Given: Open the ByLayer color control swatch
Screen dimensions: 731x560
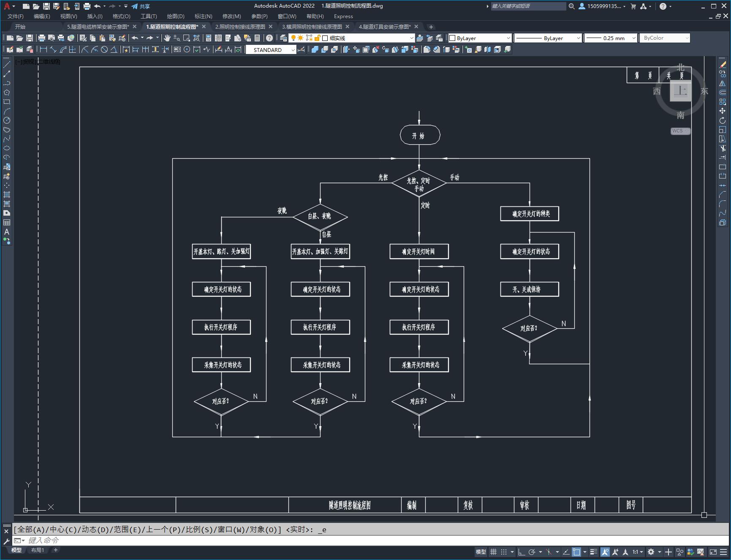Looking at the screenshot, I should 480,38.
